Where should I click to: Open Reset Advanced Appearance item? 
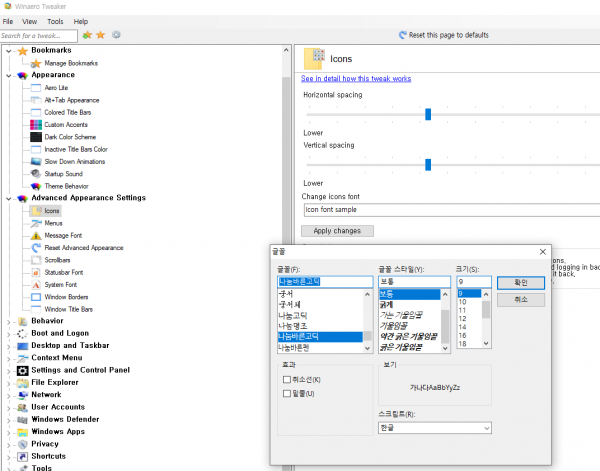tap(84, 248)
